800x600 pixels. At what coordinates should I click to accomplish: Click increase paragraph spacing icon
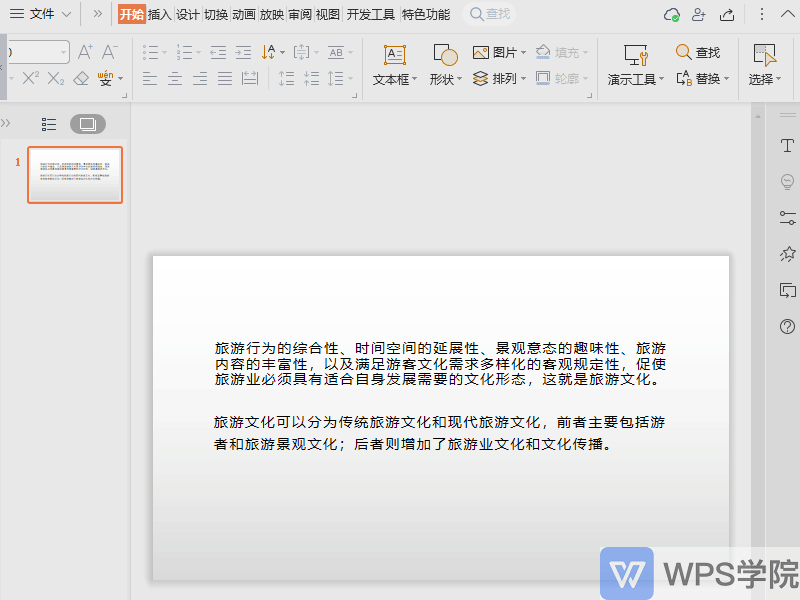(286, 79)
